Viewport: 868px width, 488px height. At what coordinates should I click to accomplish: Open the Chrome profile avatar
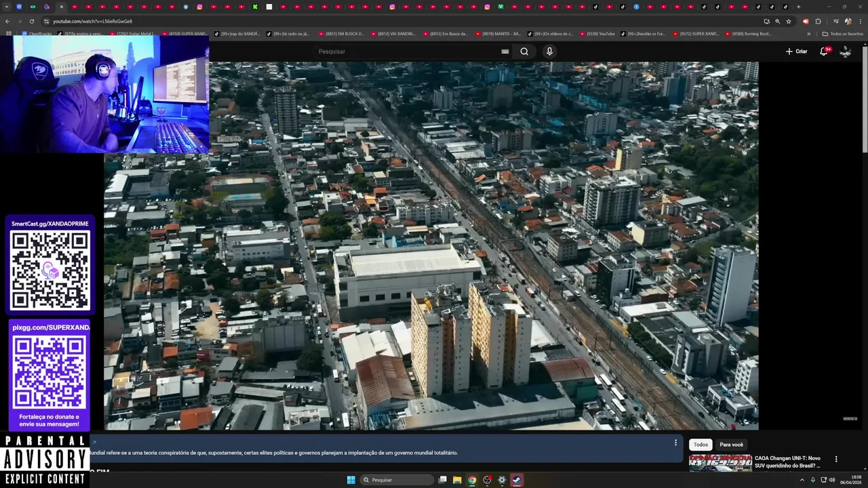848,21
